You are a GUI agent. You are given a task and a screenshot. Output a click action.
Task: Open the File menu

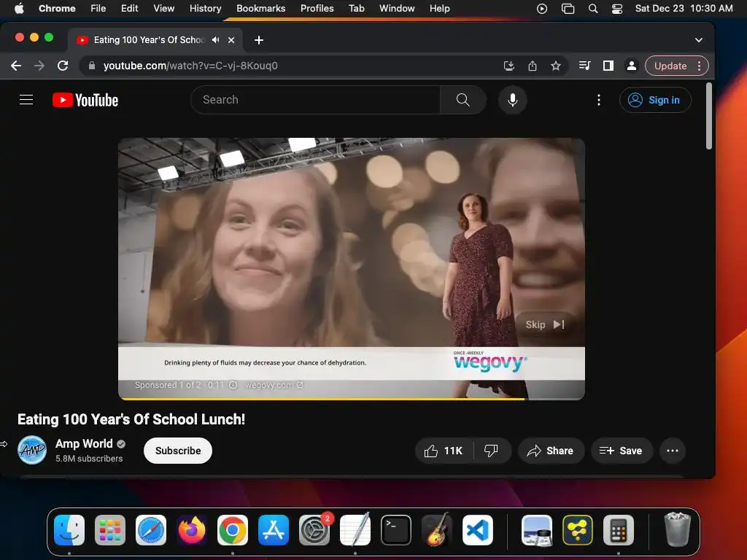click(x=98, y=8)
